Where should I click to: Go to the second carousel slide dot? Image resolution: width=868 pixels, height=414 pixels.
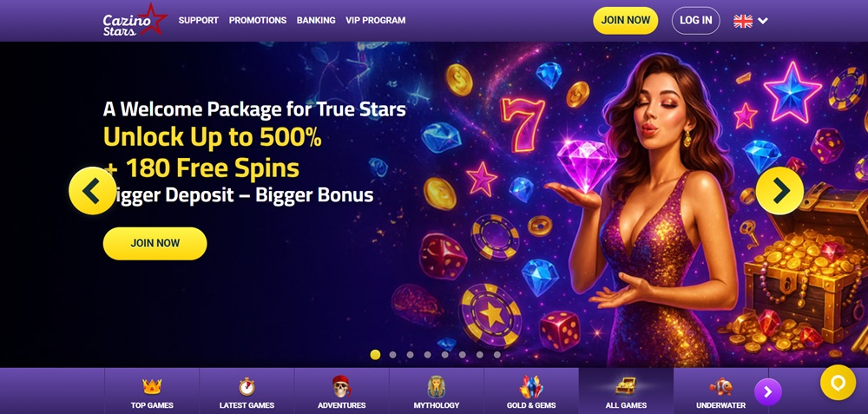tap(392, 355)
